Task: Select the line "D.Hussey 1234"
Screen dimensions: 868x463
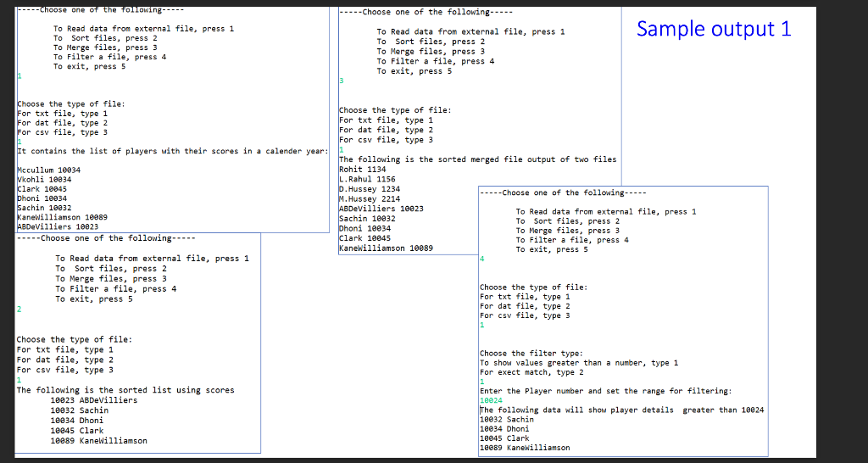Action: pos(370,189)
